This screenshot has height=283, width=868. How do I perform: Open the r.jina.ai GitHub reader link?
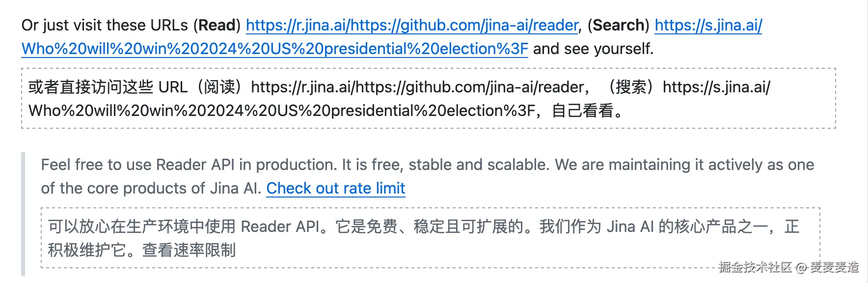coord(412,25)
